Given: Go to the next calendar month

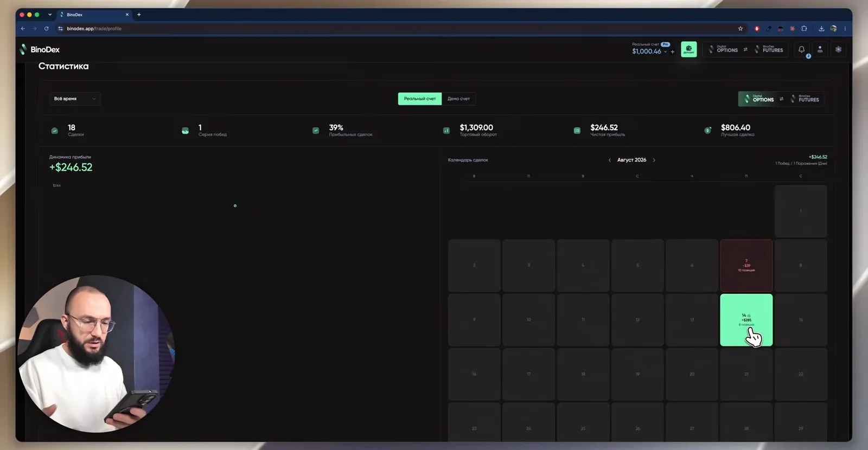Looking at the screenshot, I should coord(654,160).
